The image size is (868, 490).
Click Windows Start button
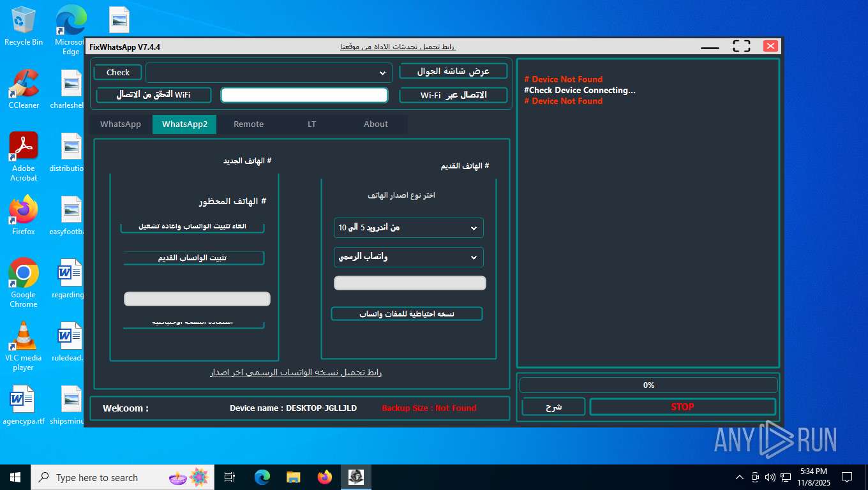[x=15, y=477]
